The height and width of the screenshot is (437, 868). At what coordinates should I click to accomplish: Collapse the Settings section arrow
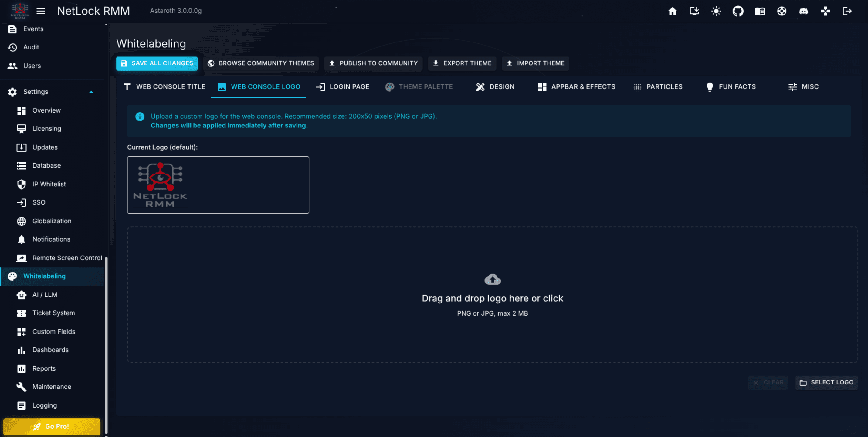point(91,92)
